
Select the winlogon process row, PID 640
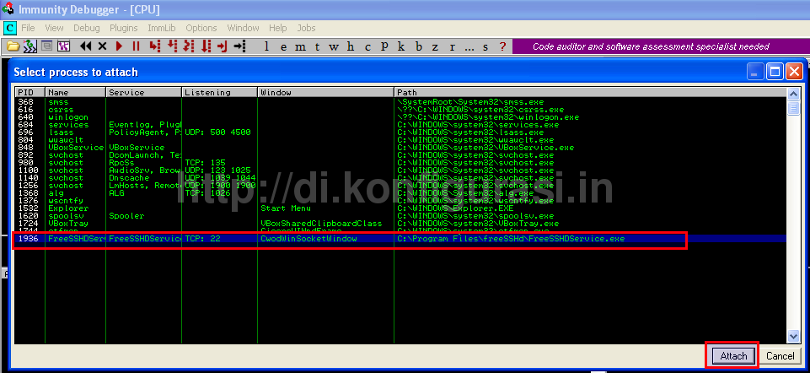400,117
